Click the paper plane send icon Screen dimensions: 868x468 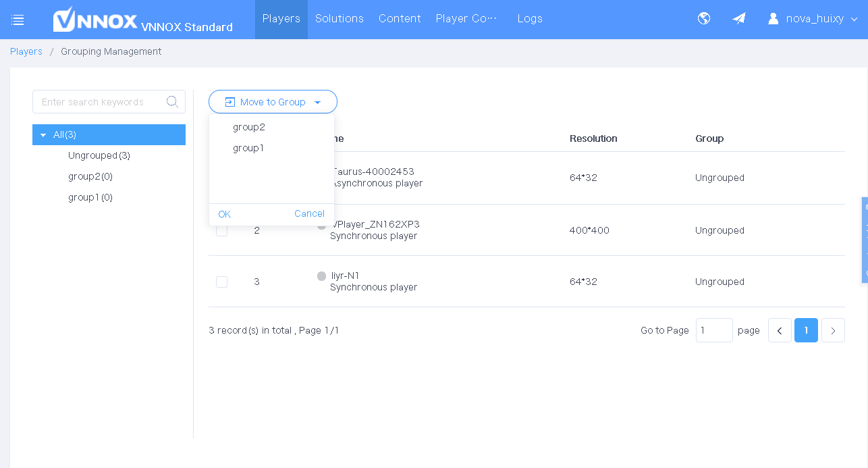[x=739, y=19]
